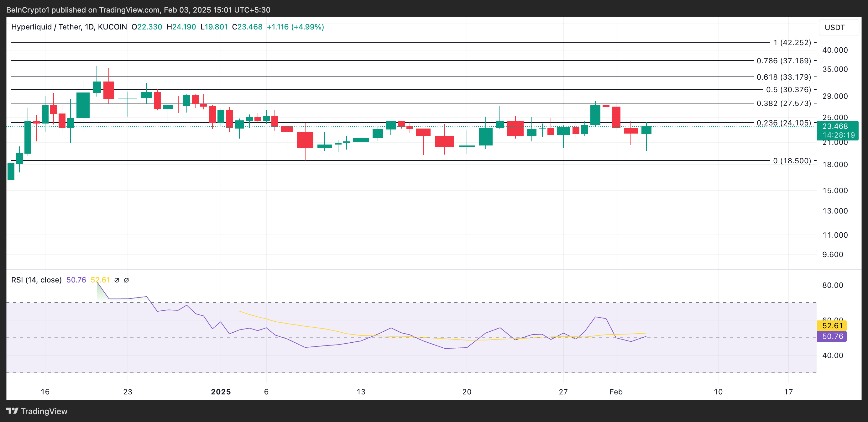Select the 0 (18.500) Fibonacci level label
The height and width of the screenshot is (422, 868).
[792, 161]
